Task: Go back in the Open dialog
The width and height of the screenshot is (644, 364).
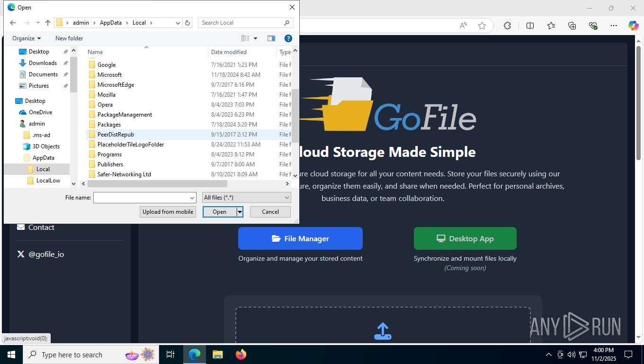Action: point(13,23)
